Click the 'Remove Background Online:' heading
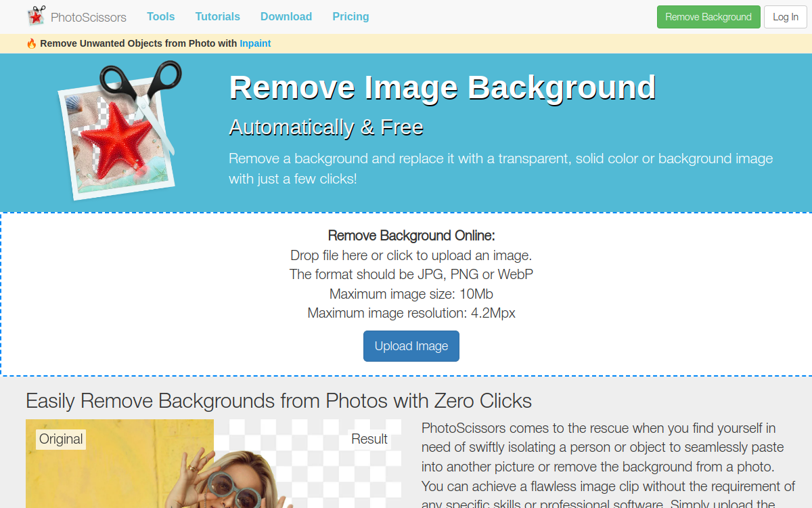The height and width of the screenshot is (508, 812). tap(411, 236)
